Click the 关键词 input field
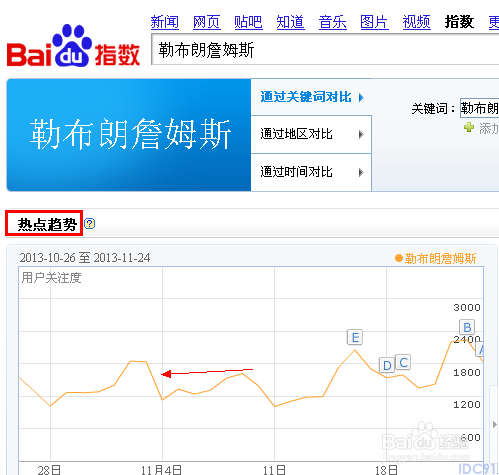The width and height of the screenshot is (499, 475). pyautogui.click(x=479, y=108)
